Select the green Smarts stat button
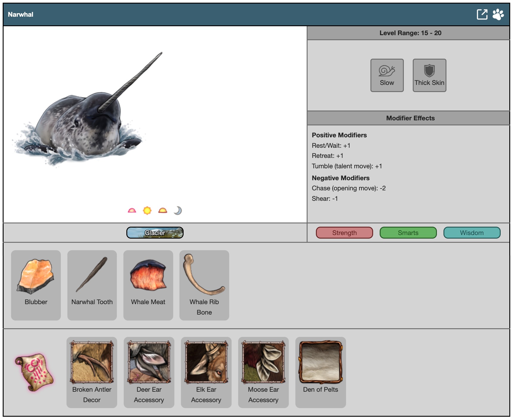512x420 pixels. click(408, 233)
